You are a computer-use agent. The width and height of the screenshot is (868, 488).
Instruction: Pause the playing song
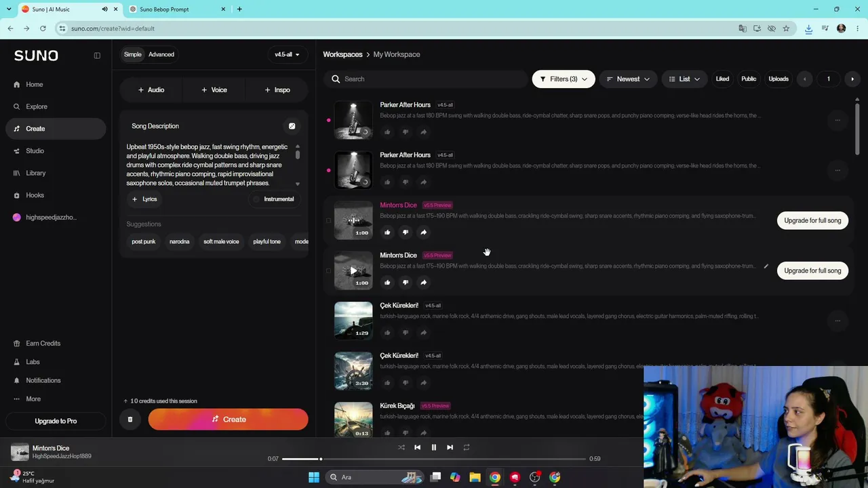[x=434, y=447]
